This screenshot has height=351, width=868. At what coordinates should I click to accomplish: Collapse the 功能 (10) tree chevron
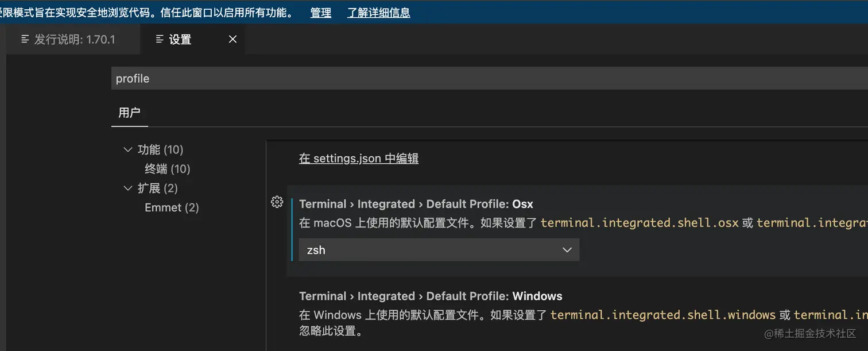point(128,149)
